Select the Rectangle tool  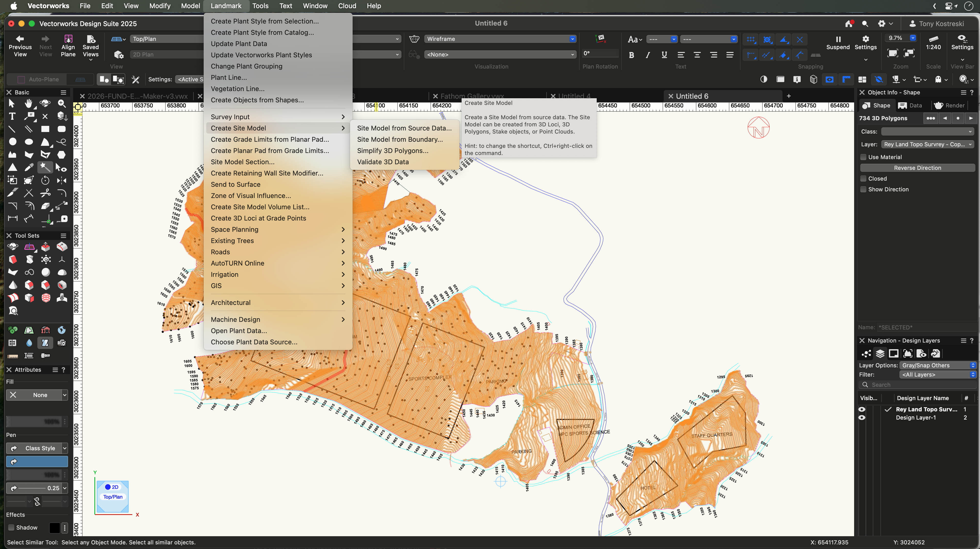45,129
